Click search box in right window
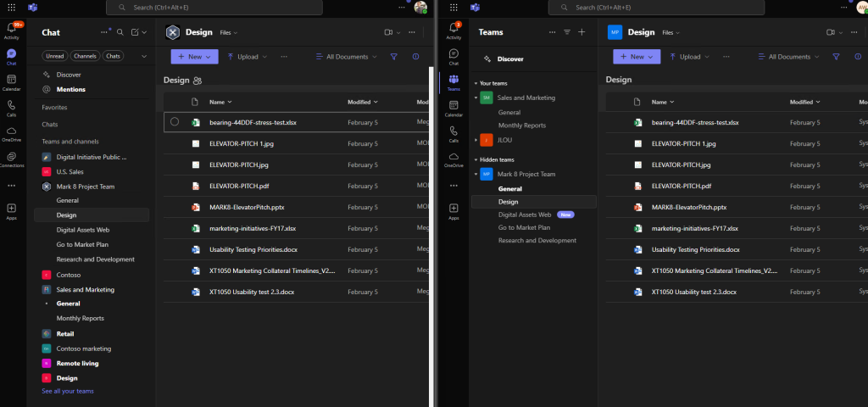 (656, 8)
